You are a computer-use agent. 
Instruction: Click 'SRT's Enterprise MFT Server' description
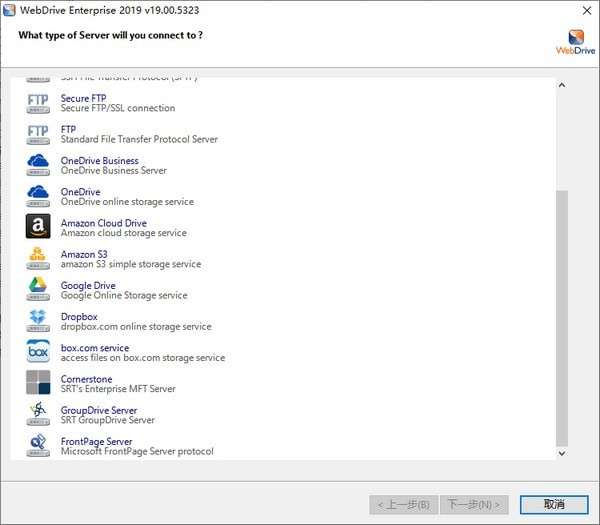(x=118, y=389)
